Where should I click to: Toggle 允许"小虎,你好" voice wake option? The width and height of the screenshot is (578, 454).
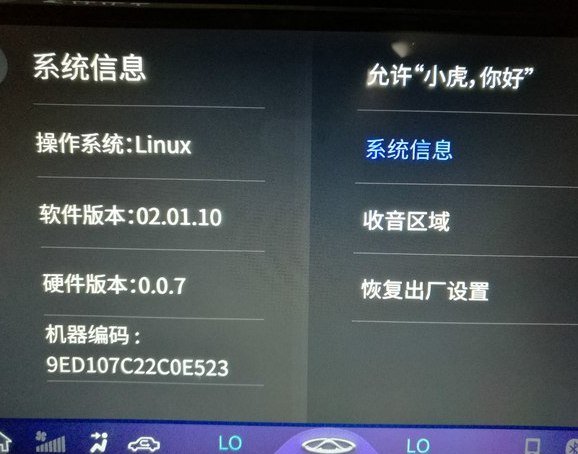tap(450, 77)
